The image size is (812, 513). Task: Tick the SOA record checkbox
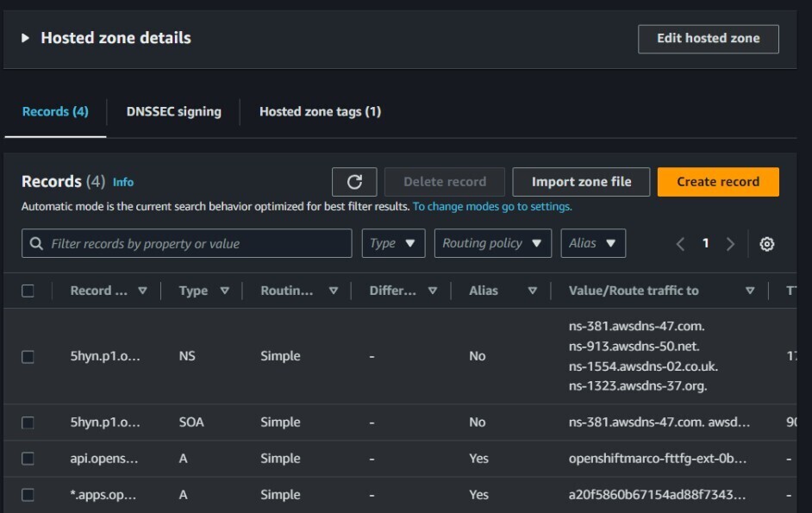pyautogui.click(x=28, y=422)
